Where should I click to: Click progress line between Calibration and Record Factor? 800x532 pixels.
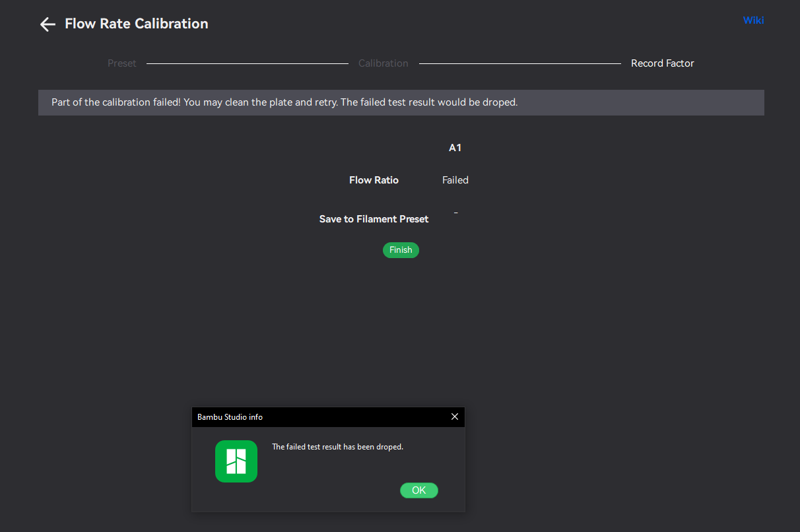tap(519, 63)
